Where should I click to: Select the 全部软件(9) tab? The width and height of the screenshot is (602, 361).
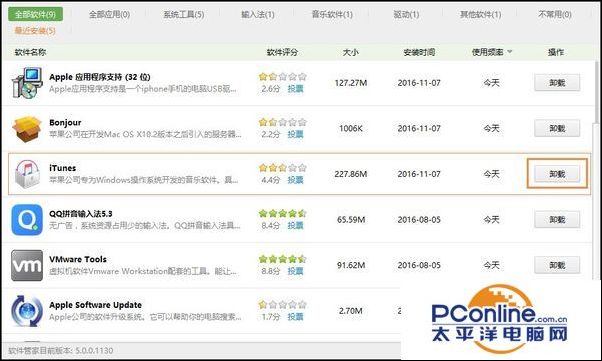[x=35, y=14]
